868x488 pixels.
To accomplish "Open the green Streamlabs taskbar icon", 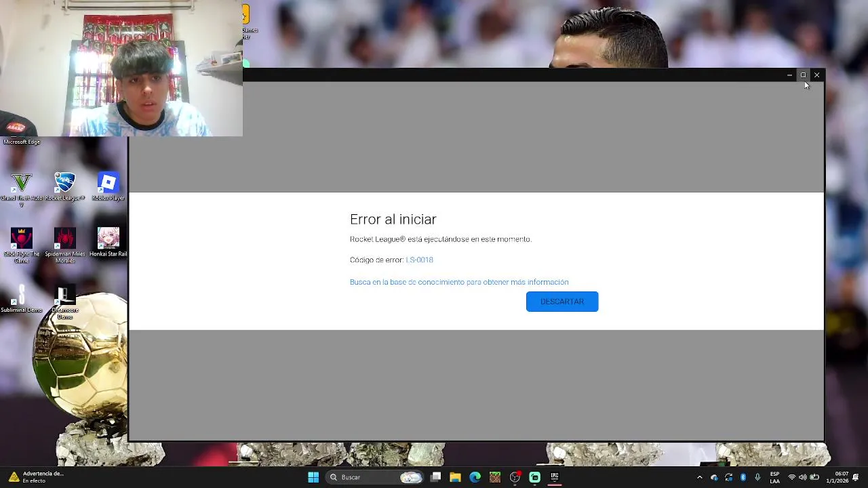I will (x=534, y=477).
